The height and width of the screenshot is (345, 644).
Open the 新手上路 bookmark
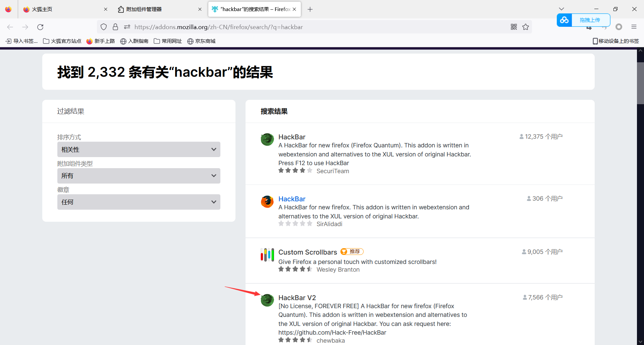(101, 41)
